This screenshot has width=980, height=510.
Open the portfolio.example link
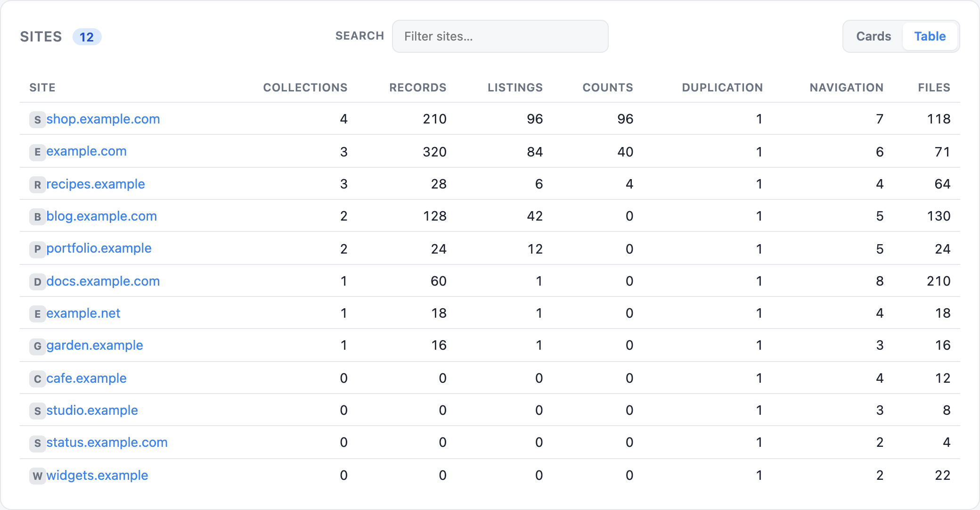99,248
